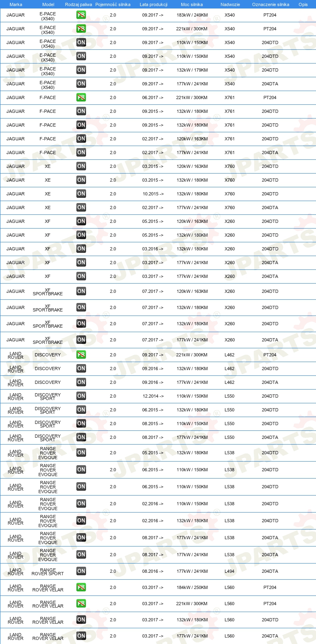316x644 pixels.
Task: Click diesel ON icon in XF 05.2015 120kW row
Action: [81, 221]
